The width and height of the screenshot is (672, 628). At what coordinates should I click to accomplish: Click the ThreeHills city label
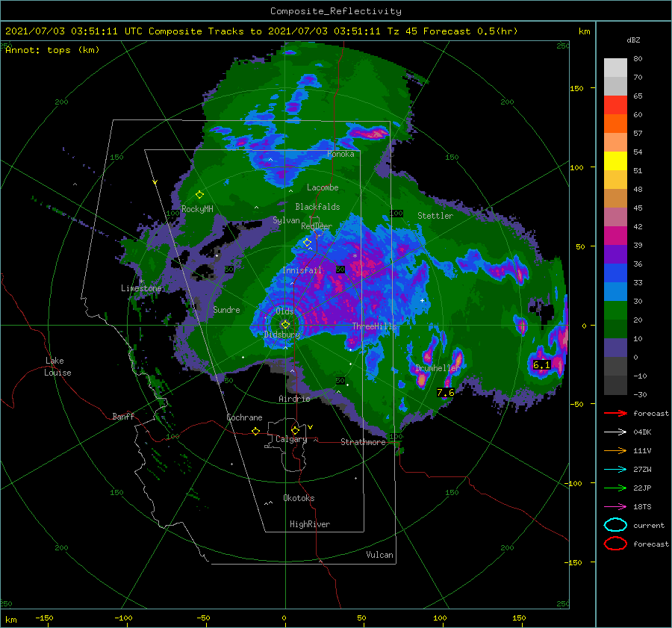pyautogui.click(x=375, y=326)
